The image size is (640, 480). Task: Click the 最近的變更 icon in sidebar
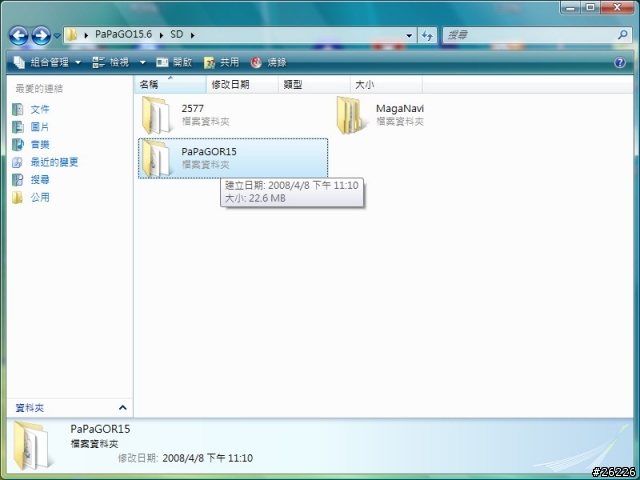[x=18, y=162]
